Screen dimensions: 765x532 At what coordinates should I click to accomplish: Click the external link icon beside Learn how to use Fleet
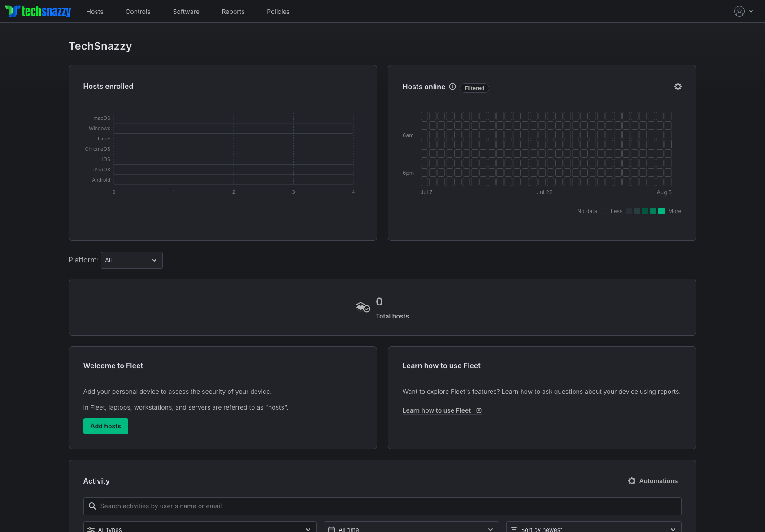pyautogui.click(x=479, y=410)
